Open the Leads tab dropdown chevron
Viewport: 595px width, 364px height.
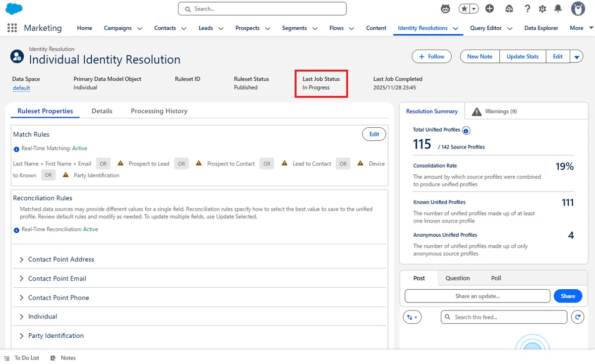pyautogui.click(x=221, y=28)
